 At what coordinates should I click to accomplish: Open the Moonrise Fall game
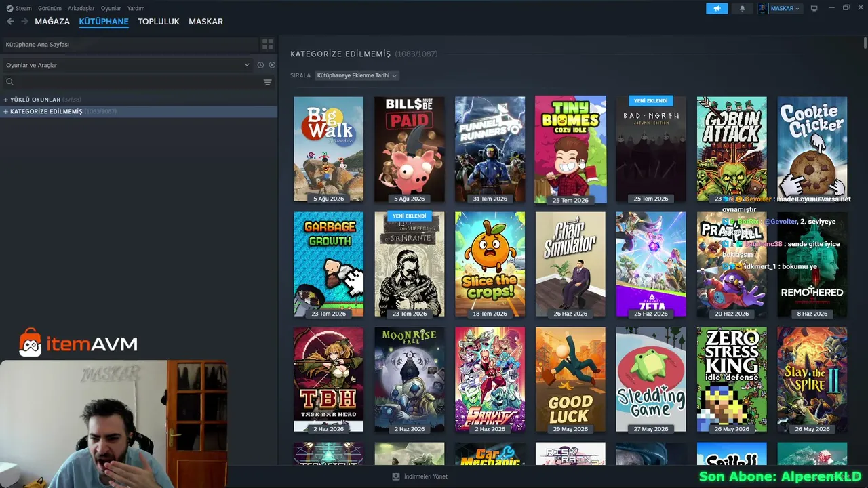409,380
